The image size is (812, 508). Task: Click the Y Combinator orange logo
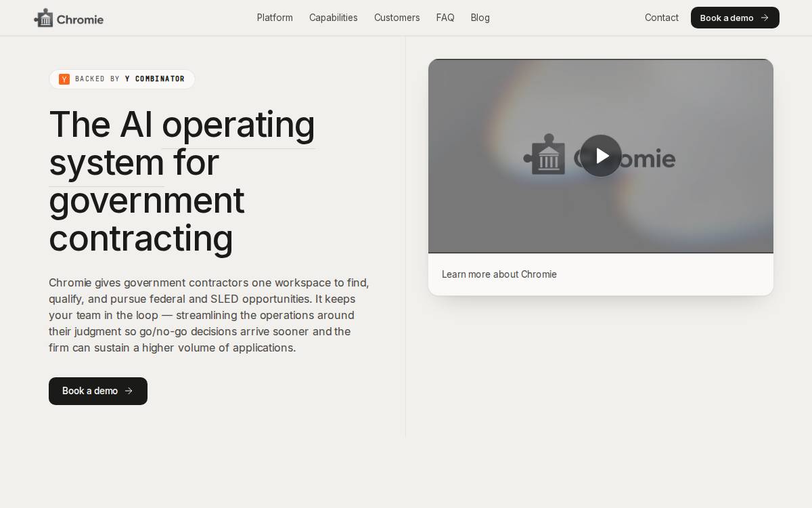point(64,79)
